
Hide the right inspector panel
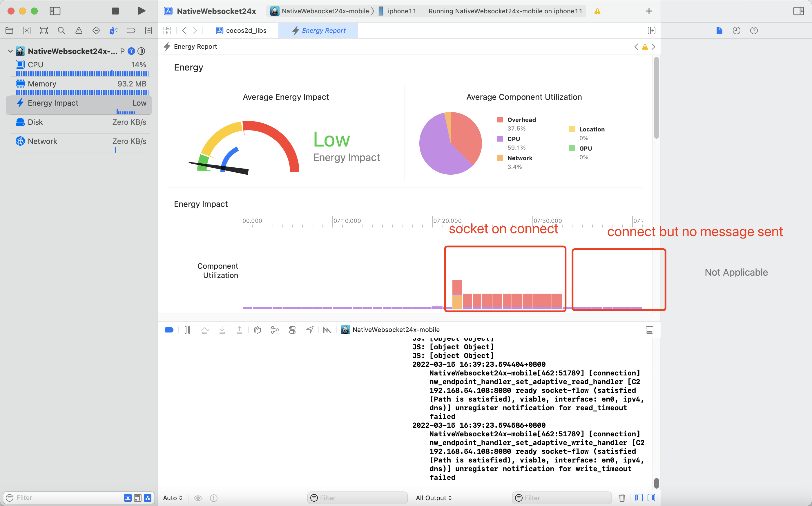[x=799, y=11]
